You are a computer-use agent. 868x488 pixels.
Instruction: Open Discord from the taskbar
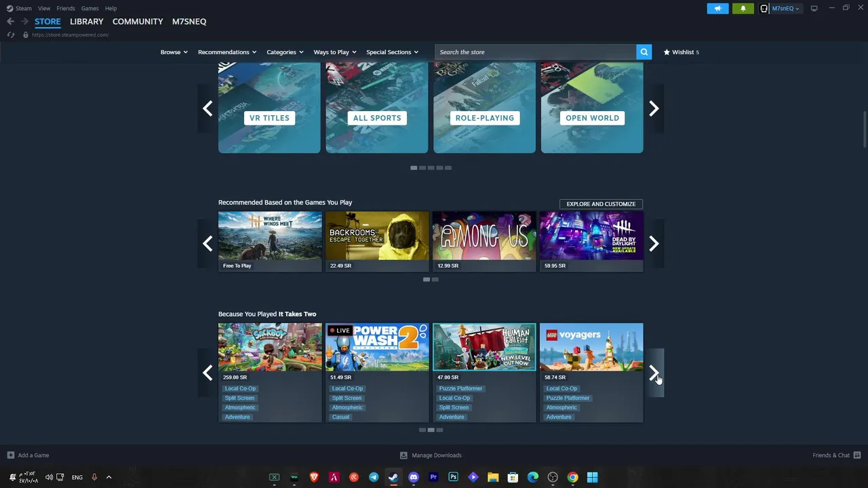point(414,477)
